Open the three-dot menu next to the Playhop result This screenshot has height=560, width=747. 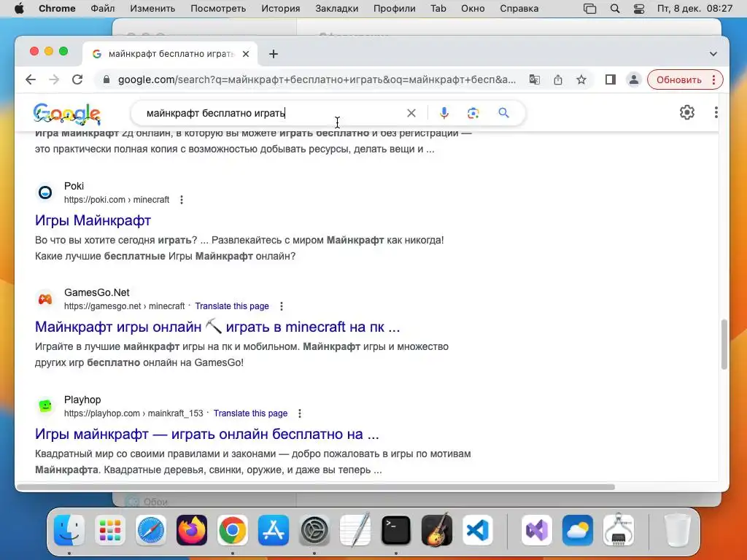tap(300, 413)
